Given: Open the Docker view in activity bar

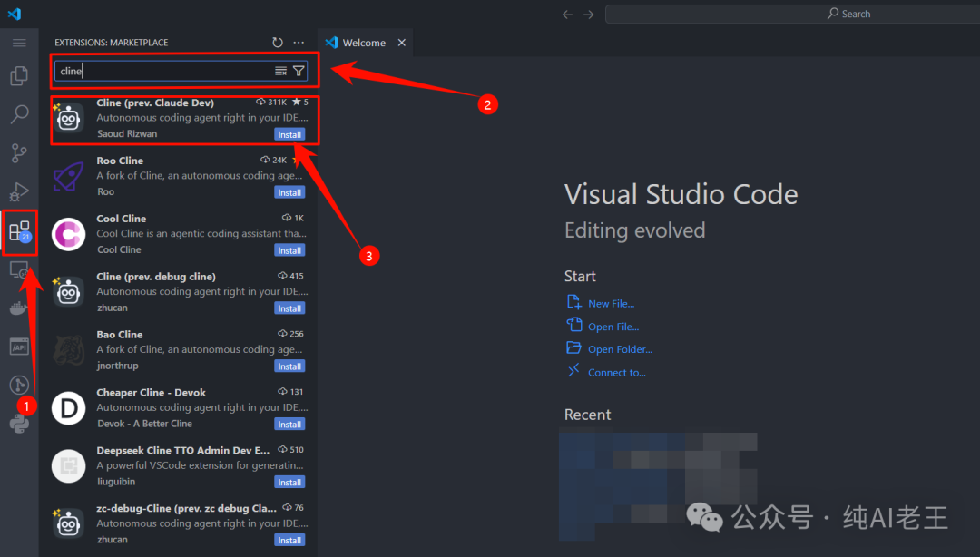Looking at the screenshot, I should (19, 308).
